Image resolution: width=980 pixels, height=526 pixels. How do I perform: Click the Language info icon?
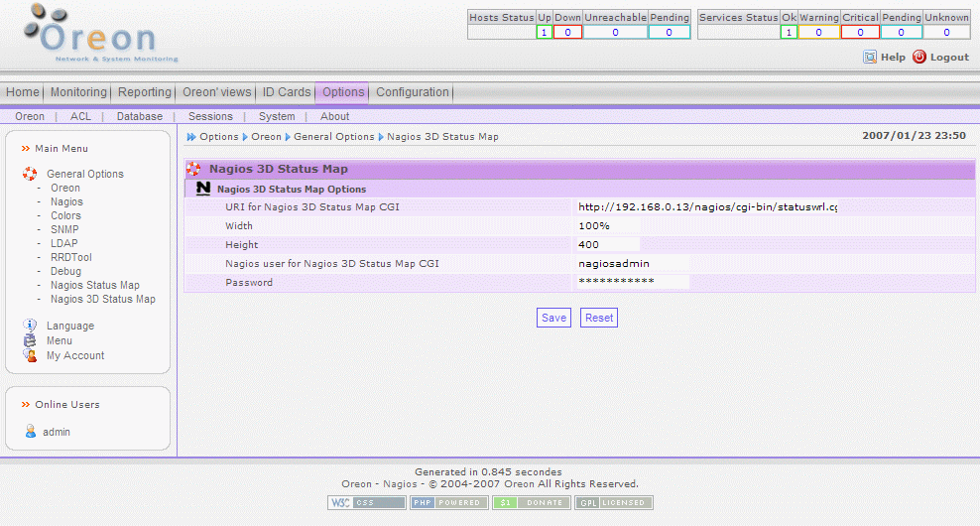(30, 325)
